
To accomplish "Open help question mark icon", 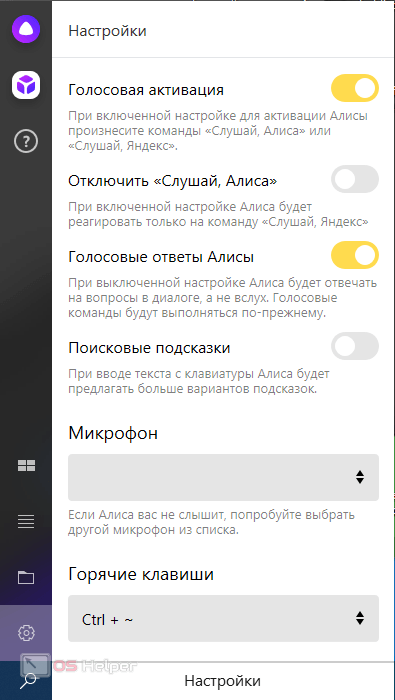I will pos(26,142).
